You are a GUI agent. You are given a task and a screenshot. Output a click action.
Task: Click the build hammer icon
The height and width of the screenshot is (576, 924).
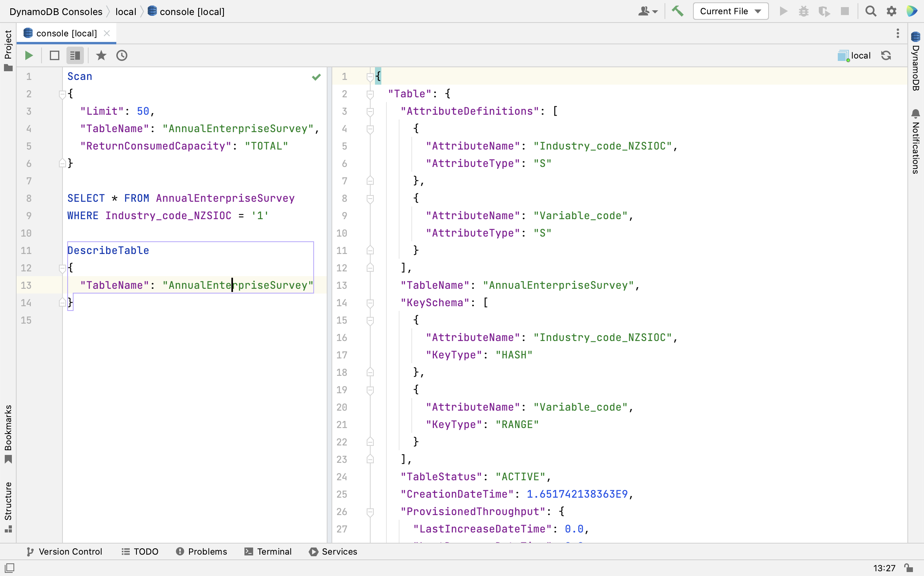tap(678, 11)
